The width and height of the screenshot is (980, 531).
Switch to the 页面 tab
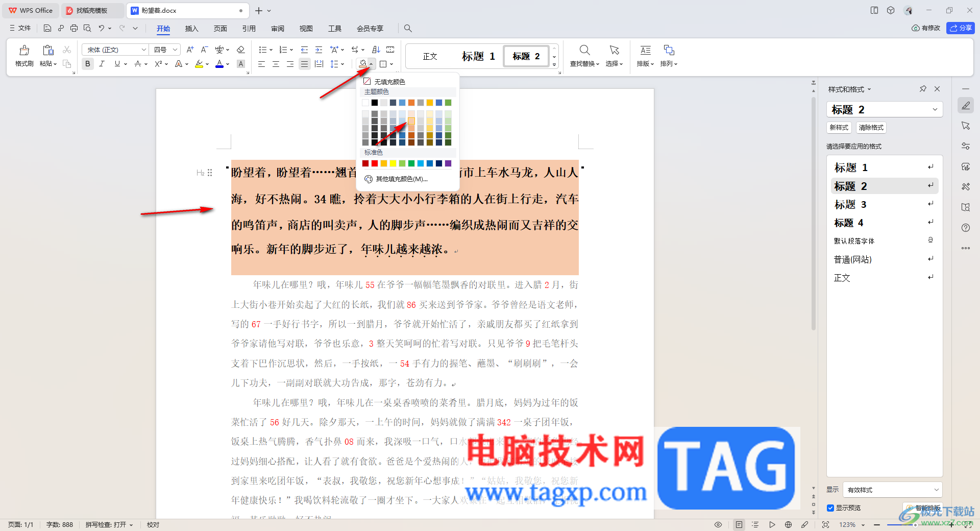point(220,29)
